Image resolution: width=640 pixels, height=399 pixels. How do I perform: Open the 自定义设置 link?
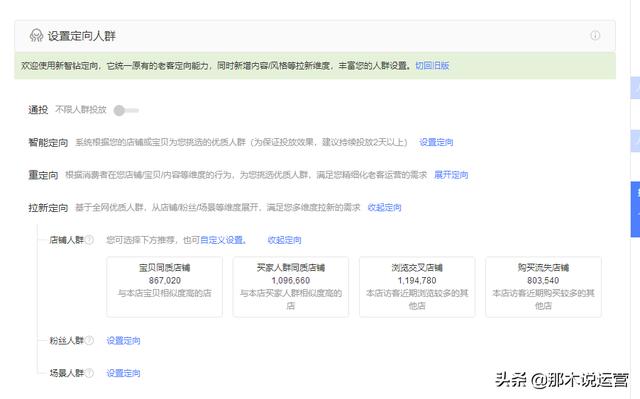coord(223,240)
